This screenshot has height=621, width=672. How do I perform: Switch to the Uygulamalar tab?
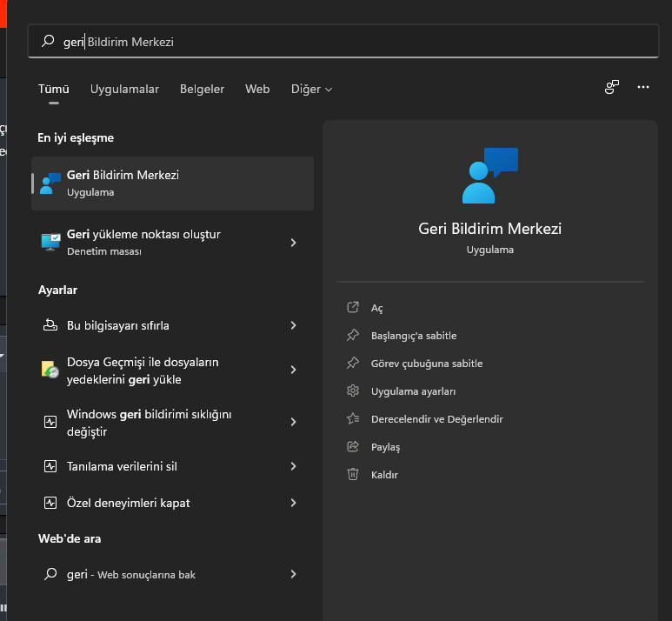[x=124, y=90]
